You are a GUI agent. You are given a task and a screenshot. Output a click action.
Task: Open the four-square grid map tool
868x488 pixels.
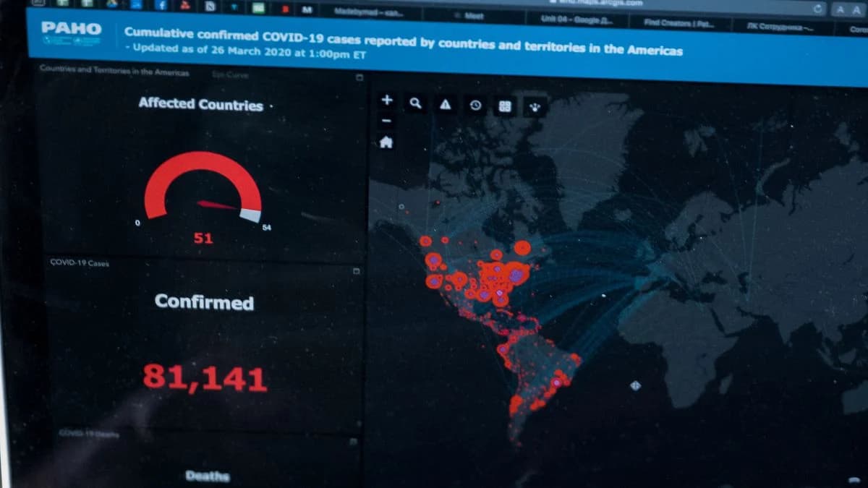pyautogui.click(x=505, y=107)
